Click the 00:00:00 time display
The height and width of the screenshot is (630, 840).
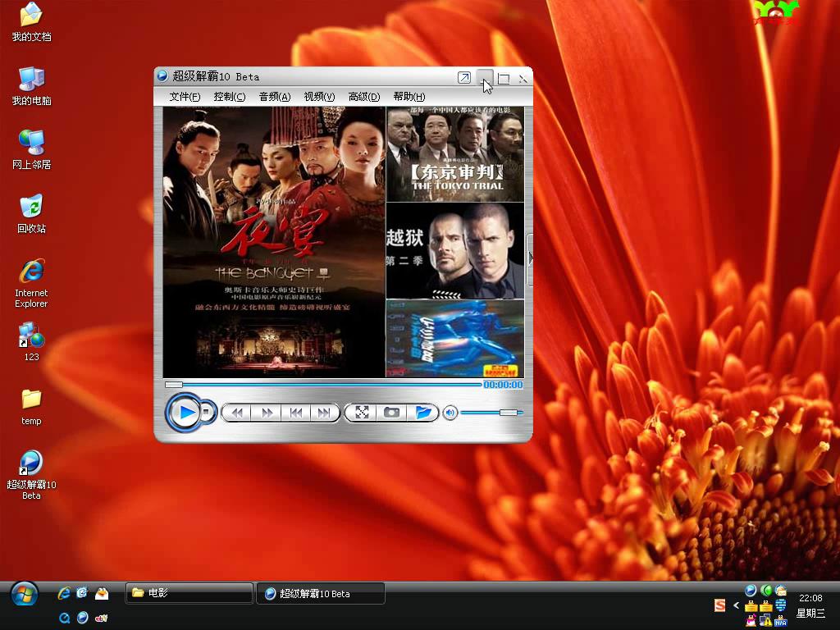(503, 385)
